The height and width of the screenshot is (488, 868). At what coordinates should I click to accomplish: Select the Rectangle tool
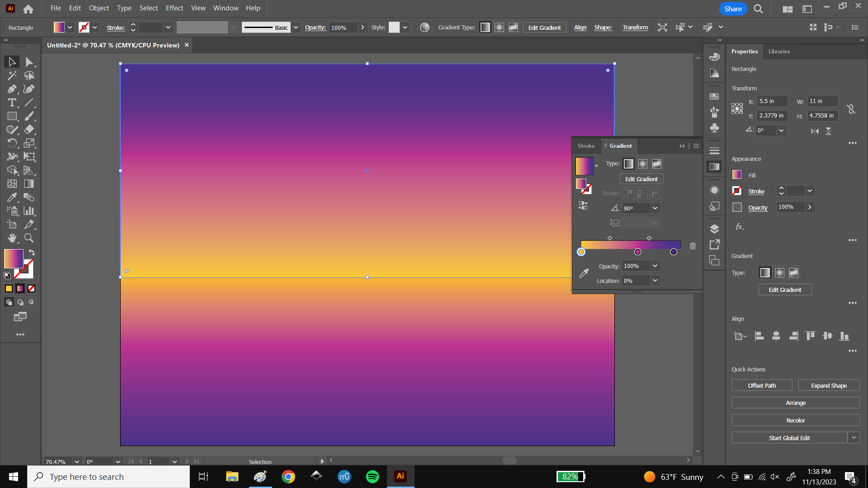(x=11, y=116)
